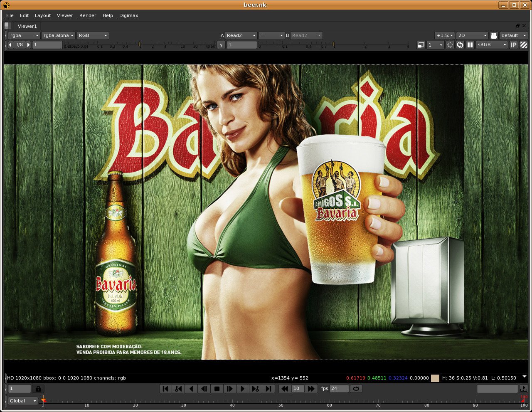
Task: Click the frame increment field showing 10
Action: [298, 389]
